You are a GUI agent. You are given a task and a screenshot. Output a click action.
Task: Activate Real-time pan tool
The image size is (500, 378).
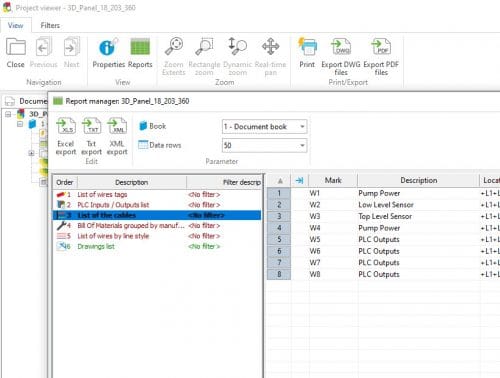270,46
